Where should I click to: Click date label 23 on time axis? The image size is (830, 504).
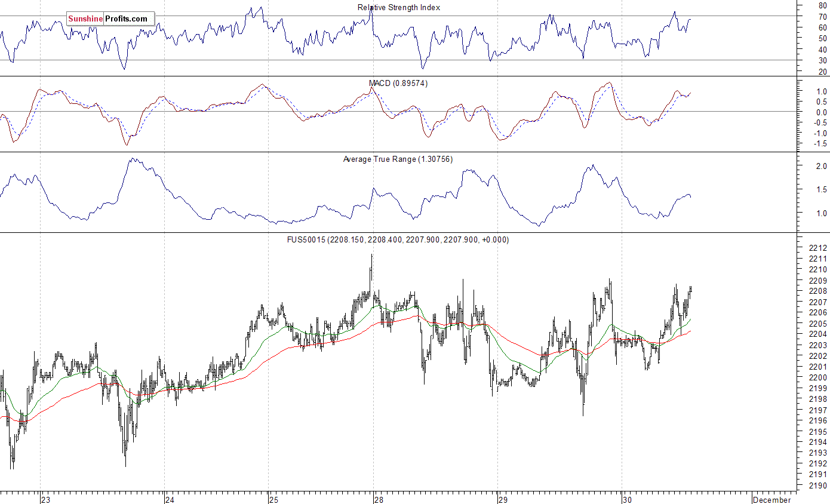pyautogui.click(x=46, y=499)
